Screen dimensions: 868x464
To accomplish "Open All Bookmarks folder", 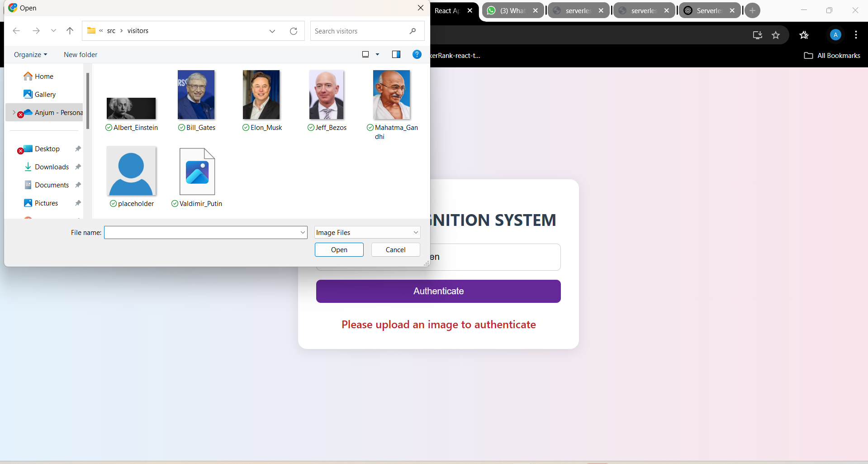I will tap(832, 56).
